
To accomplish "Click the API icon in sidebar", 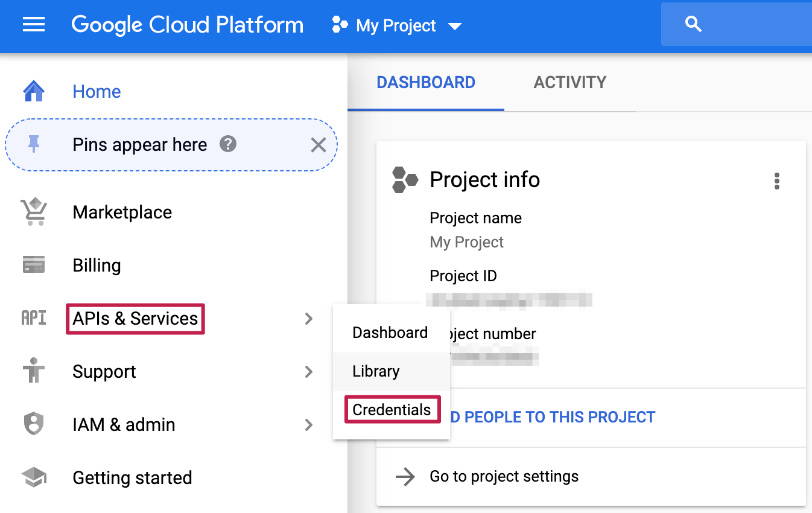I will 34,319.
